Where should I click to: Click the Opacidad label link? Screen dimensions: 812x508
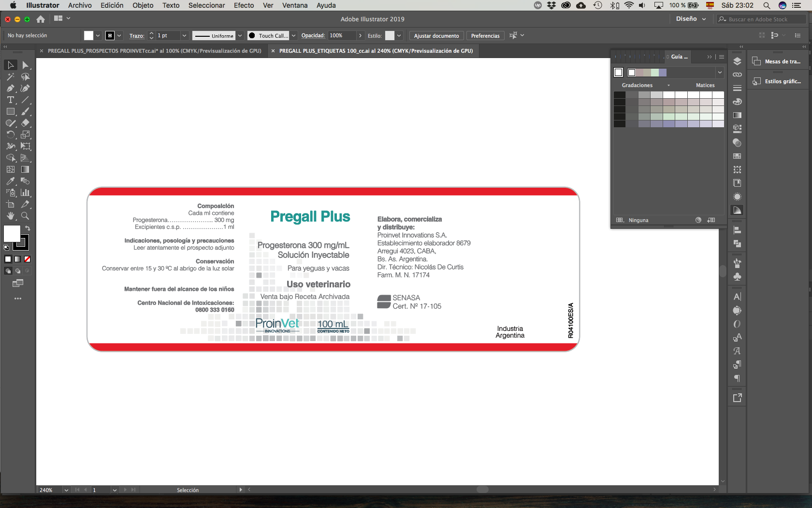pos(313,35)
